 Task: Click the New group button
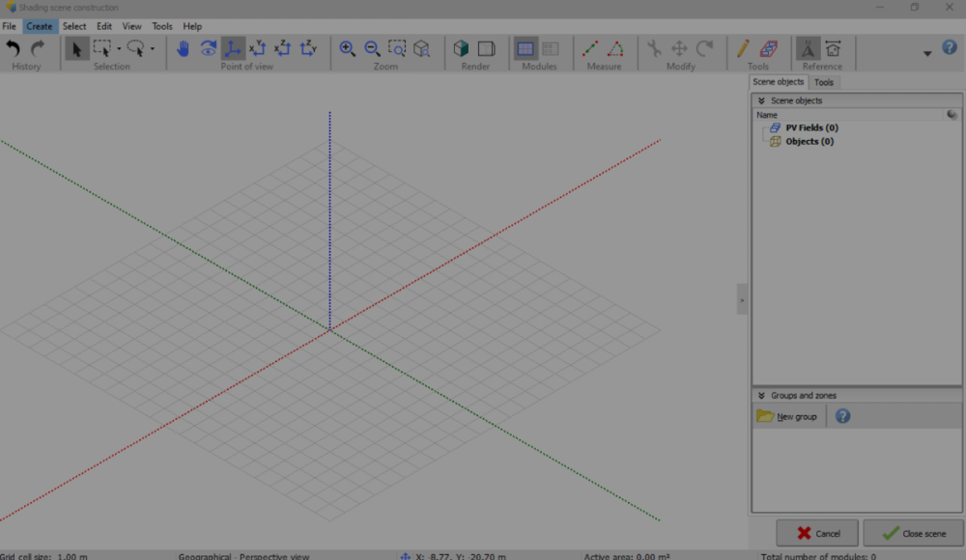tap(788, 416)
